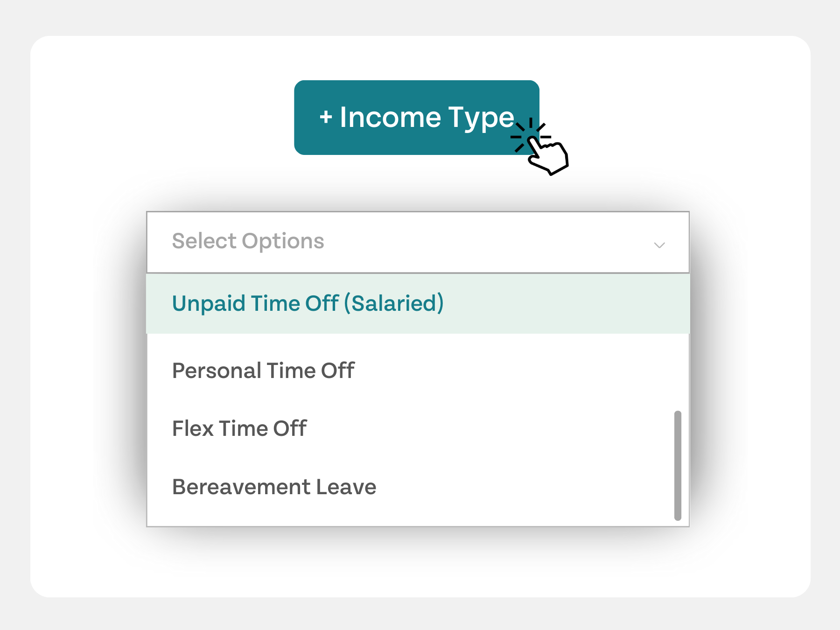The image size is (840, 630).
Task: Choose "Personal Time Off" from the list
Action: [x=263, y=371]
